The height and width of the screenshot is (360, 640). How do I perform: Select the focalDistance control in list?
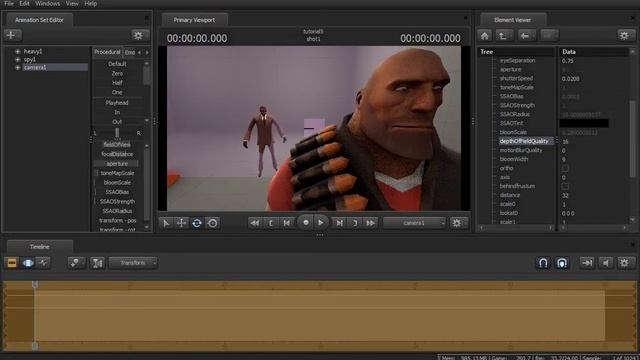coord(117,154)
